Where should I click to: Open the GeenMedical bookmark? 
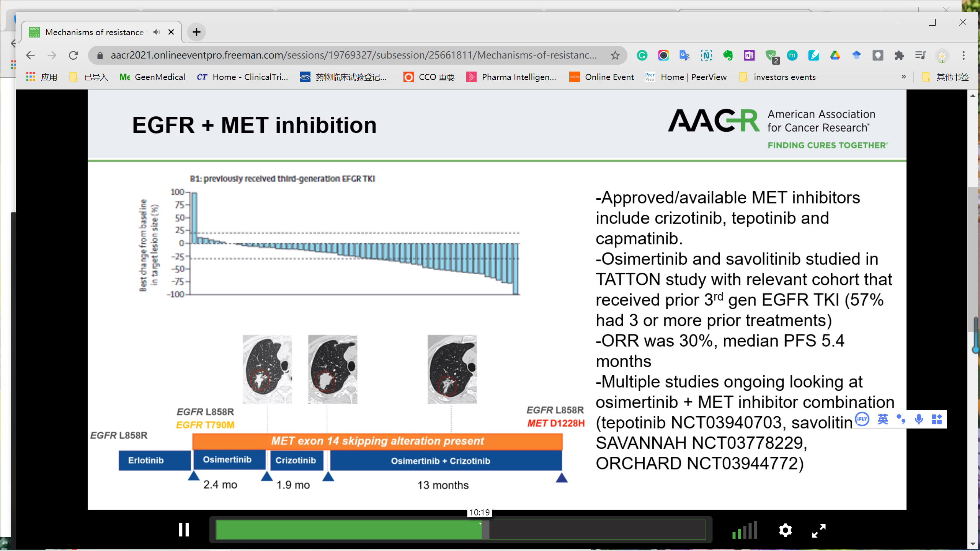click(x=152, y=77)
